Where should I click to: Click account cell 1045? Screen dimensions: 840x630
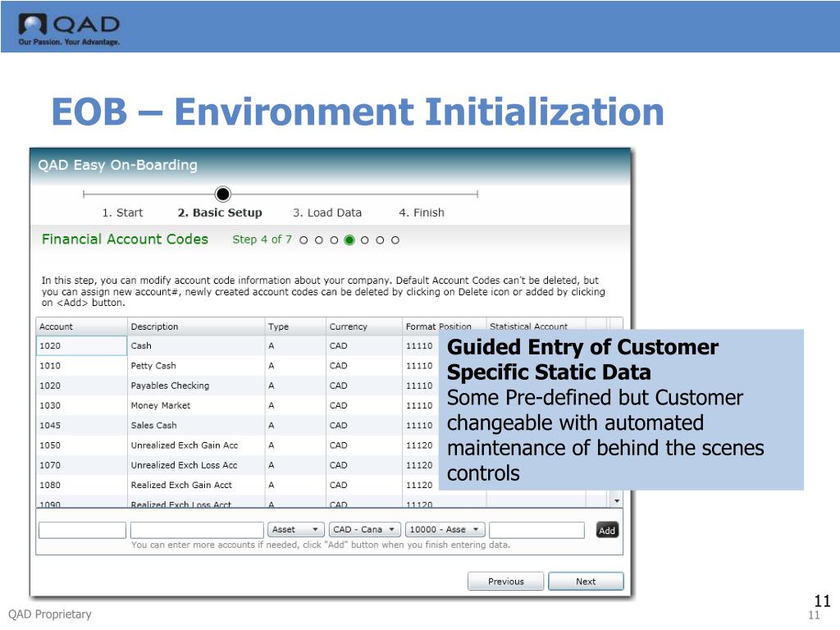tap(81, 426)
